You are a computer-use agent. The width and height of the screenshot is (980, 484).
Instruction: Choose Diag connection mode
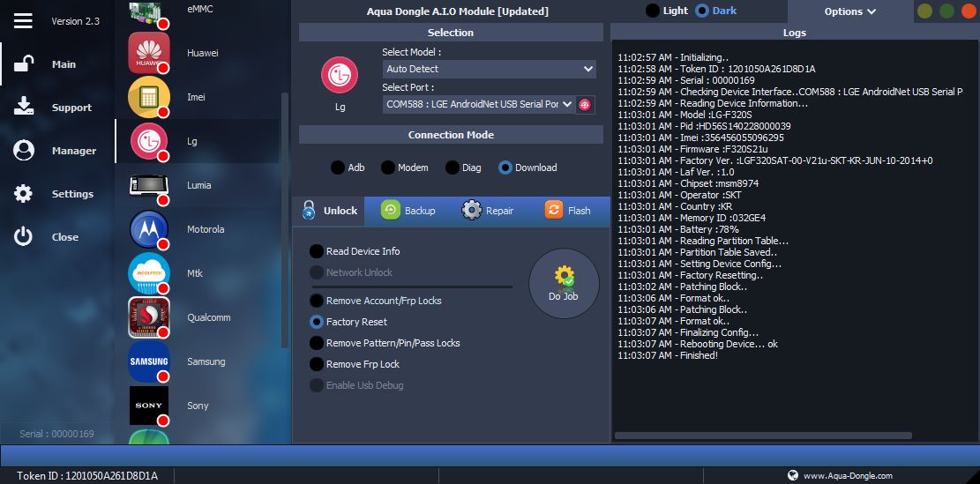pyautogui.click(x=453, y=168)
